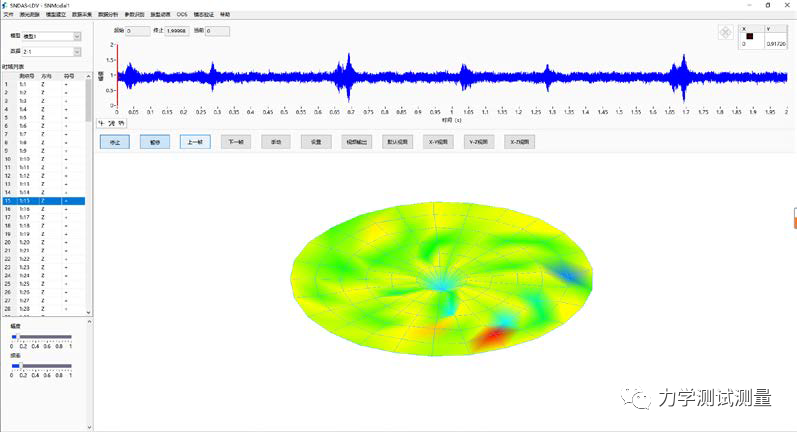Open the ODS menu
The width and height of the screenshot is (797, 432).
[x=181, y=15]
